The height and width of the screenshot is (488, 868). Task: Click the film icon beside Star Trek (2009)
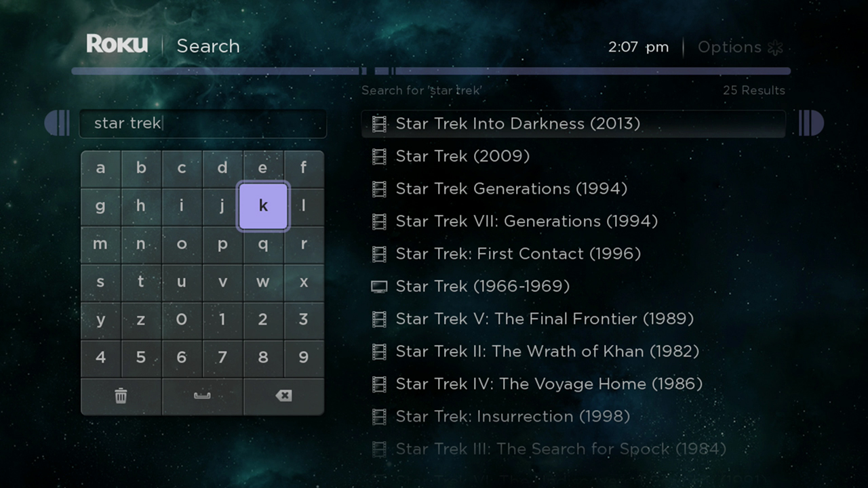(379, 156)
